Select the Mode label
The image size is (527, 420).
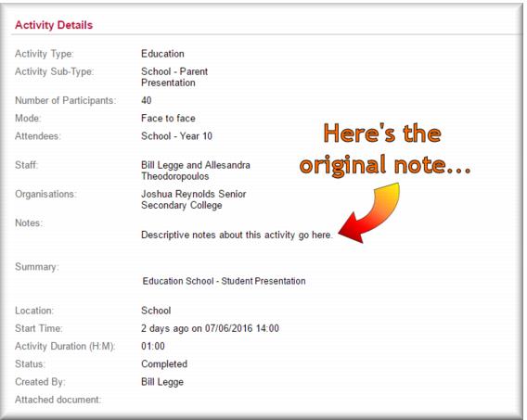[28, 118]
